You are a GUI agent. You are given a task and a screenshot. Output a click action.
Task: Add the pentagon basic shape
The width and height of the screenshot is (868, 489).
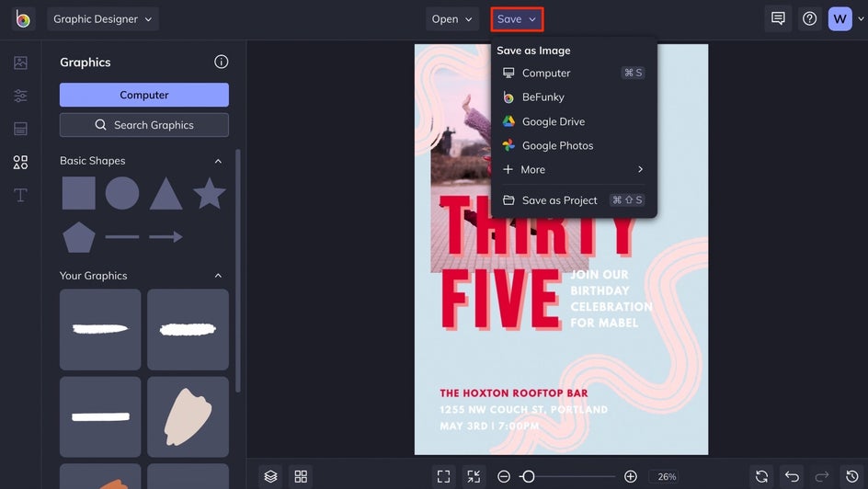tap(78, 237)
